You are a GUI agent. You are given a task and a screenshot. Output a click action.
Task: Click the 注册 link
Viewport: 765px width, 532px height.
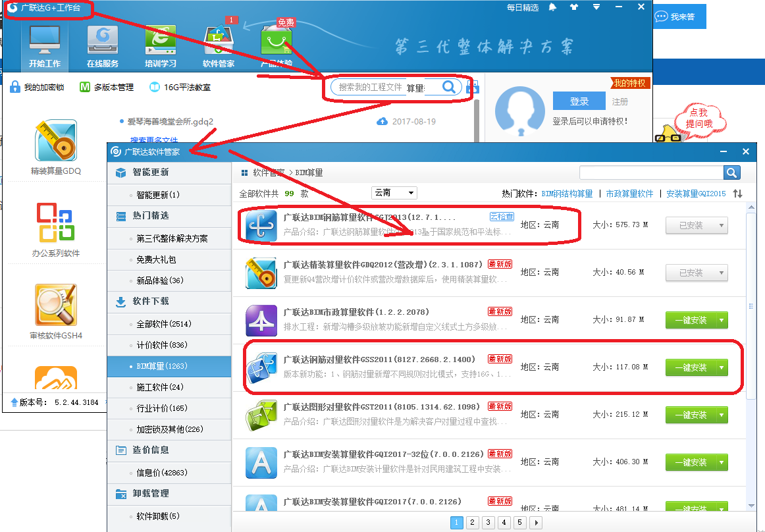[x=620, y=102]
